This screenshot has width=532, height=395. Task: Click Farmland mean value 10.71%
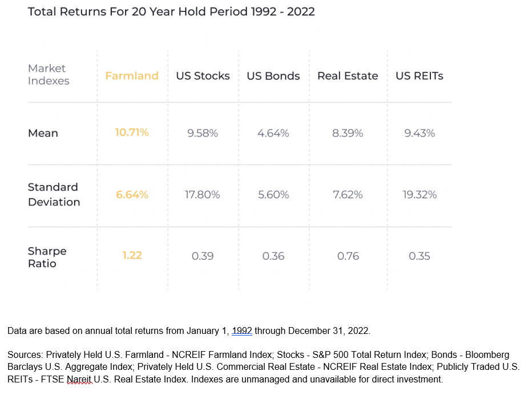132,133
